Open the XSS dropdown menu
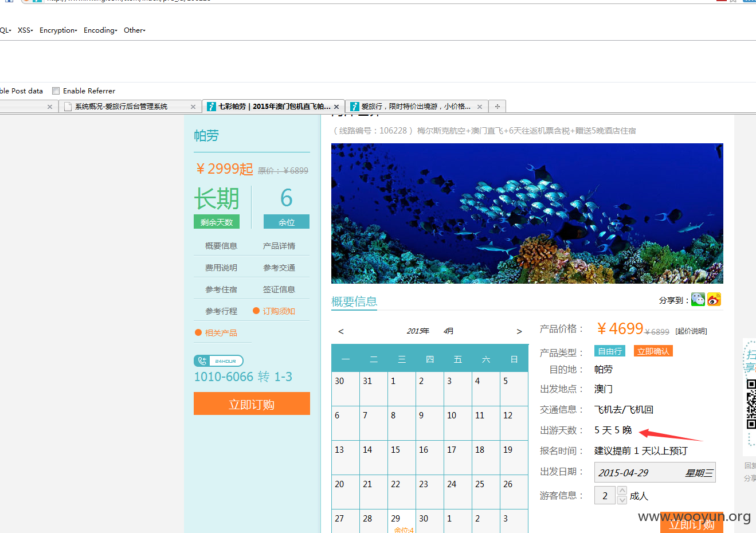Viewport: 756px width, 533px height. [x=25, y=30]
